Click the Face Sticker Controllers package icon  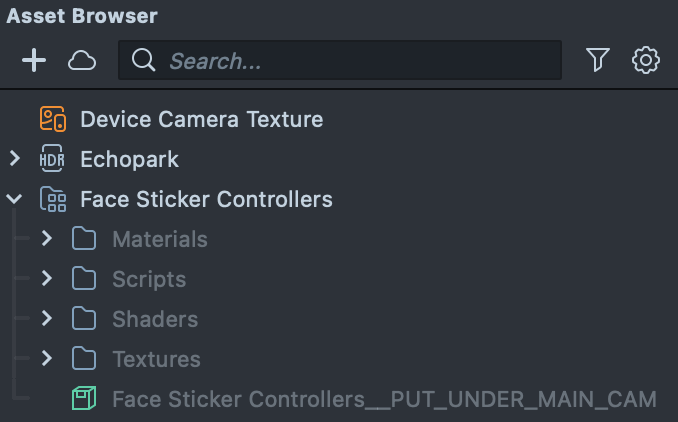coord(53,199)
